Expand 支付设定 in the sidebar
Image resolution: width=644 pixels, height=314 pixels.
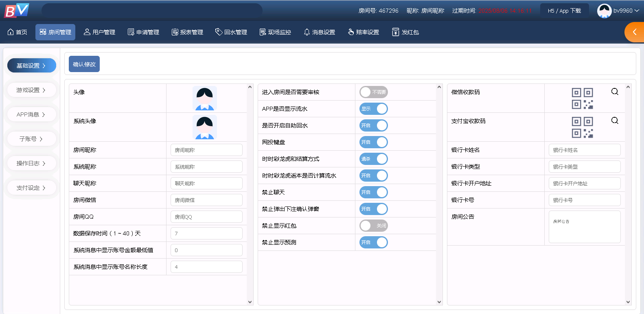(x=31, y=188)
